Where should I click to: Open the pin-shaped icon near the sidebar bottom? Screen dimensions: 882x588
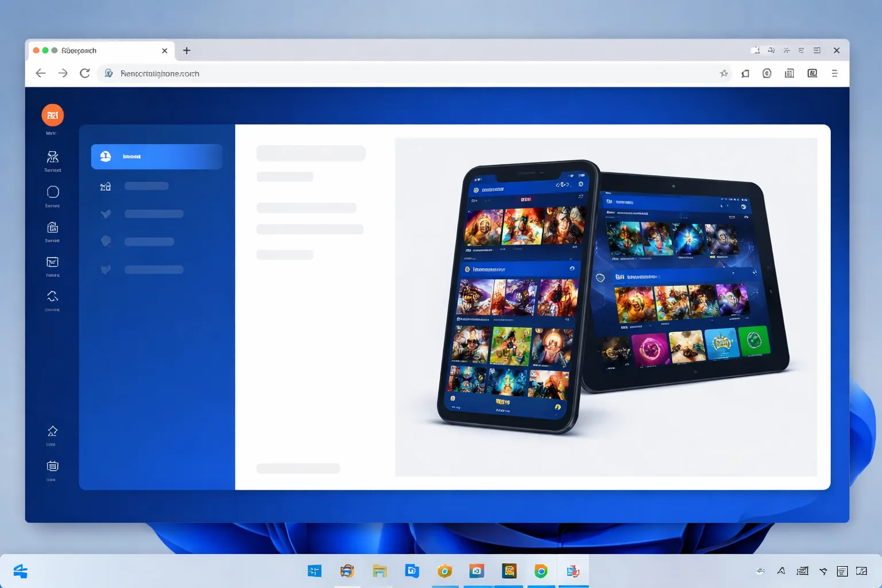tap(52, 431)
